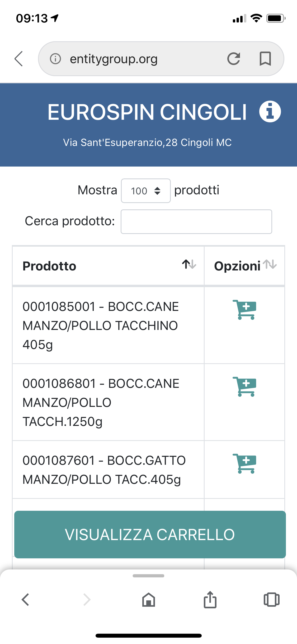Image resolution: width=297 pixels, height=644 pixels.
Task: Reload the entitygroup.org page
Action: [234, 59]
